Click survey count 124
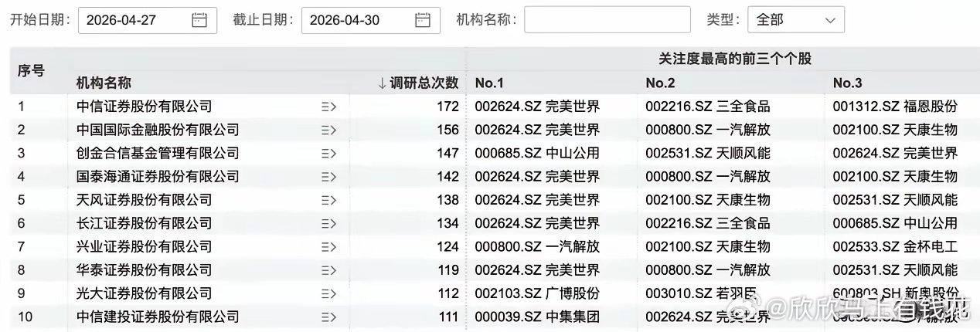This screenshot has height=332, width=980. (x=447, y=247)
